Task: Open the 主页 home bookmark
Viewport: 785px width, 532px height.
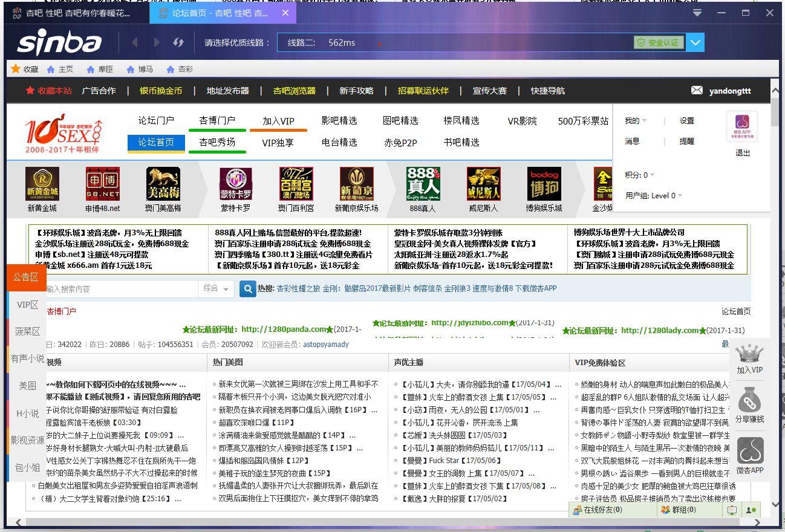Action: tap(60, 70)
